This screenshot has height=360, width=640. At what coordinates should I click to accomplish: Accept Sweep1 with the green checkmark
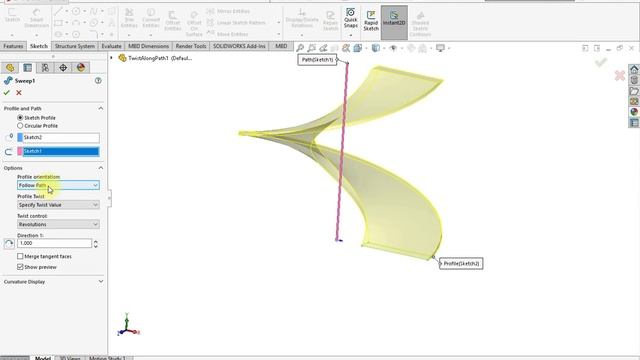(7, 93)
